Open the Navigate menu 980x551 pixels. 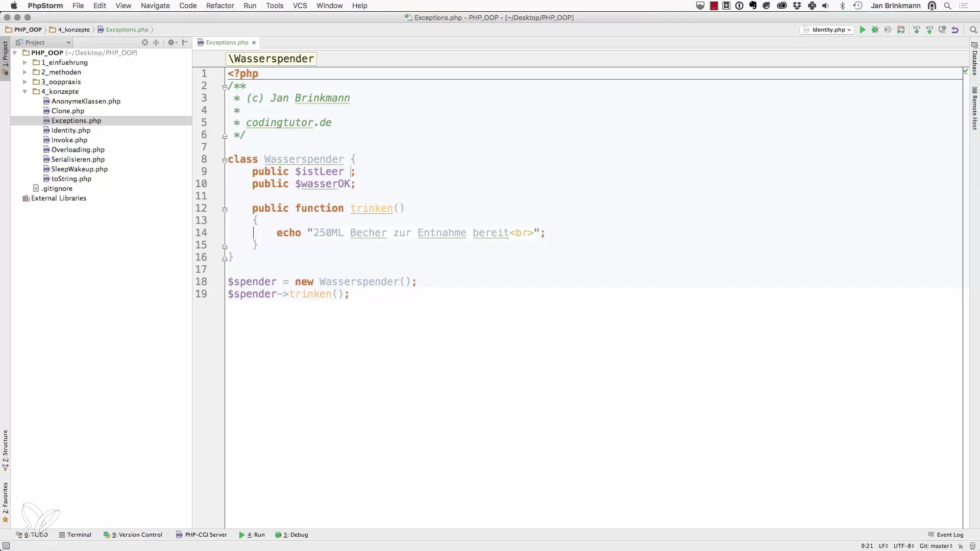155,6
